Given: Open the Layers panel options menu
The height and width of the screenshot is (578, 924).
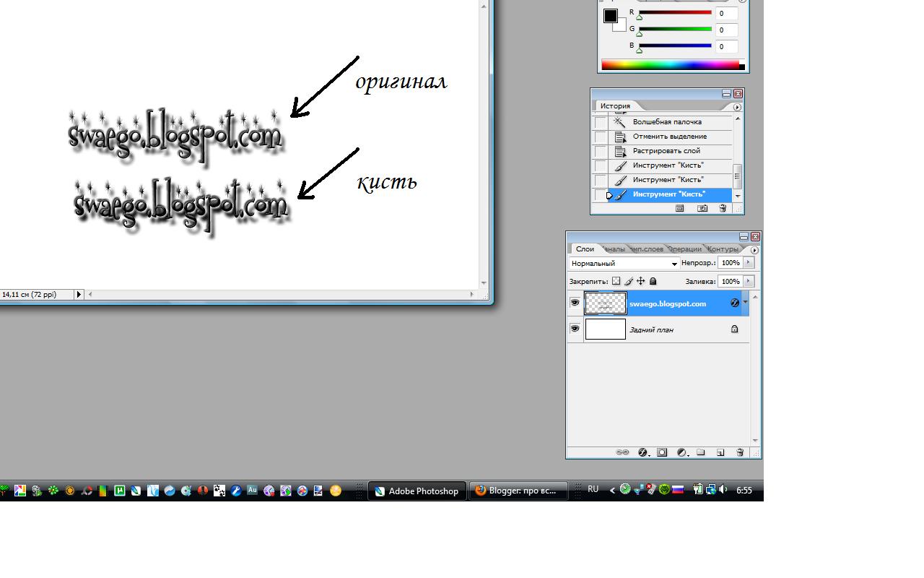Looking at the screenshot, I should pos(755,250).
